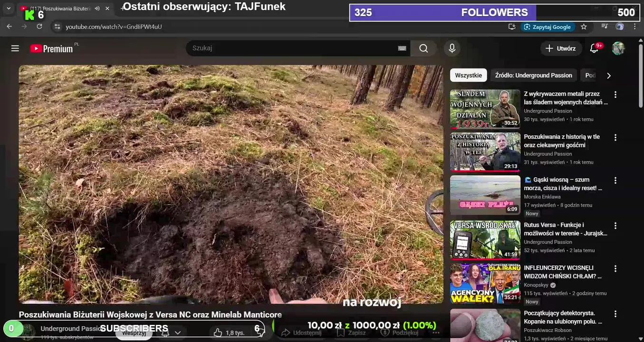
Task: Click '52 tys. wyświetleń • 2 lata temu' text
Action: click(559, 250)
